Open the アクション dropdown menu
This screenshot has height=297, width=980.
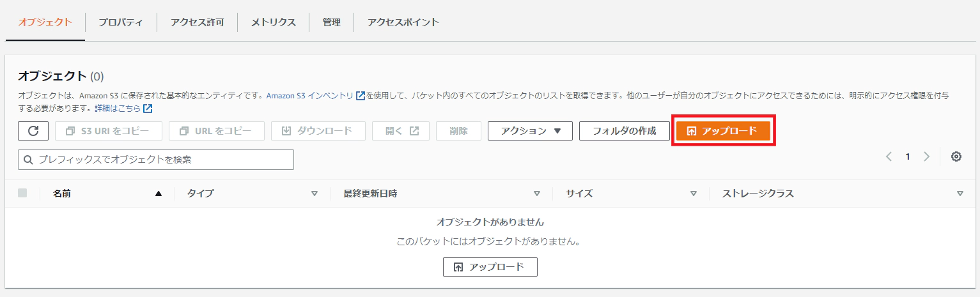tap(529, 131)
